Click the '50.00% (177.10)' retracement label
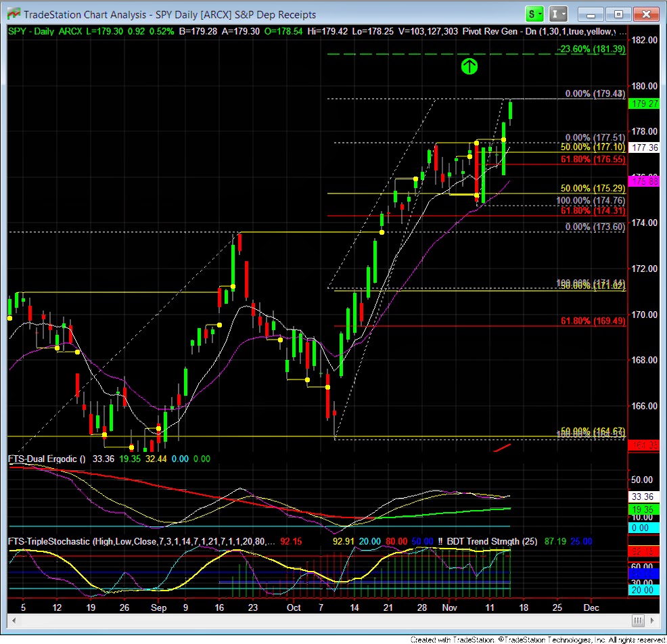667x644 pixels. (593, 147)
